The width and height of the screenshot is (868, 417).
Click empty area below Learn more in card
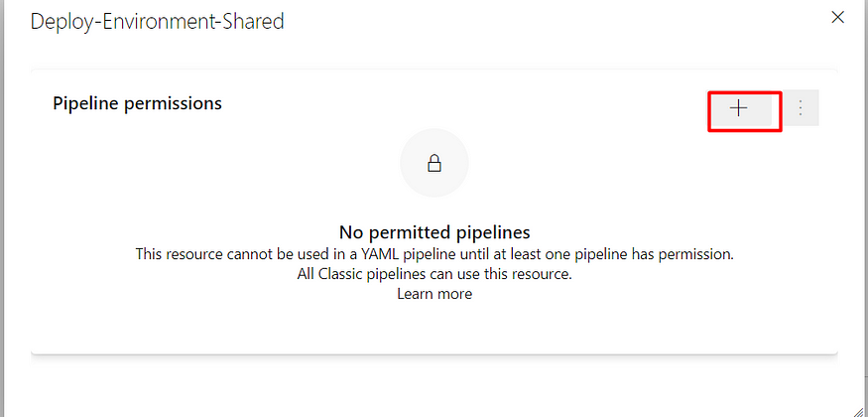(434, 328)
